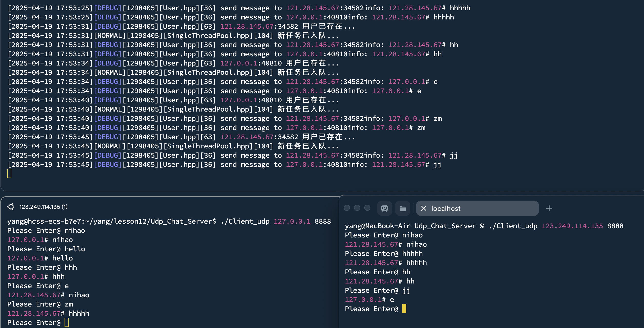Click the '127.0.0.1# e' message in Mac client
The height and width of the screenshot is (328, 644).
pos(369,300)
